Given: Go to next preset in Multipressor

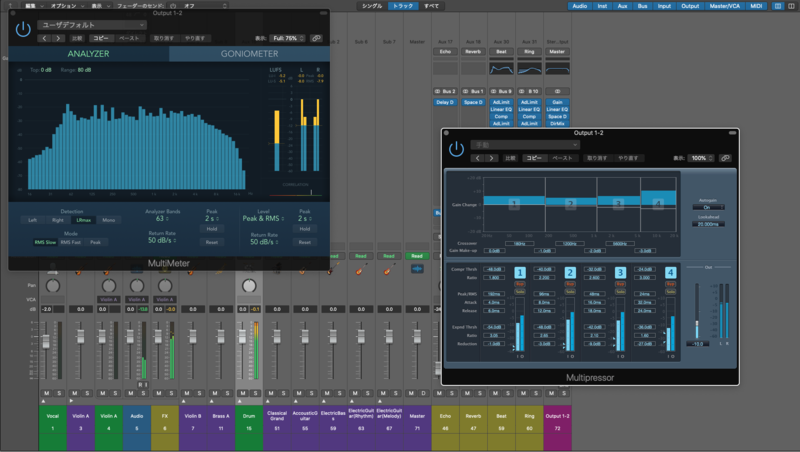Looking at the screenshot, I should click(x=491, y=158).
